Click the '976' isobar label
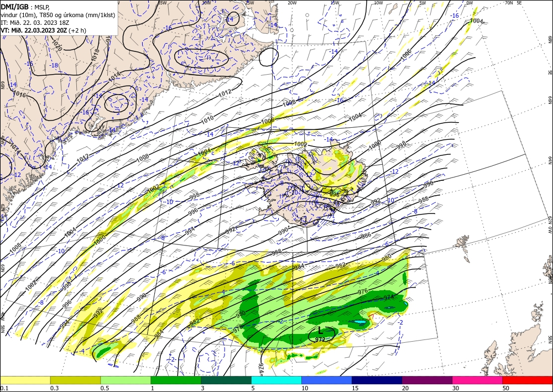The height and width of the screenshot is (392, 553). (x=363, y=291)
